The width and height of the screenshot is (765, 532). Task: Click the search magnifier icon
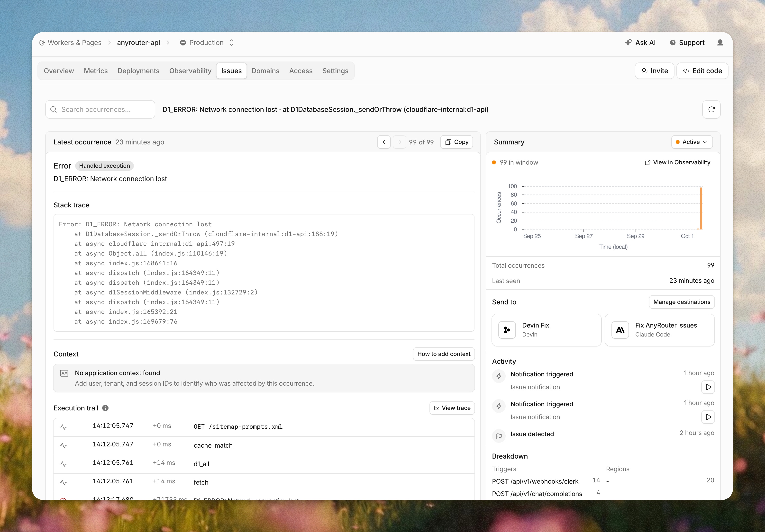[x=53, y=109]
